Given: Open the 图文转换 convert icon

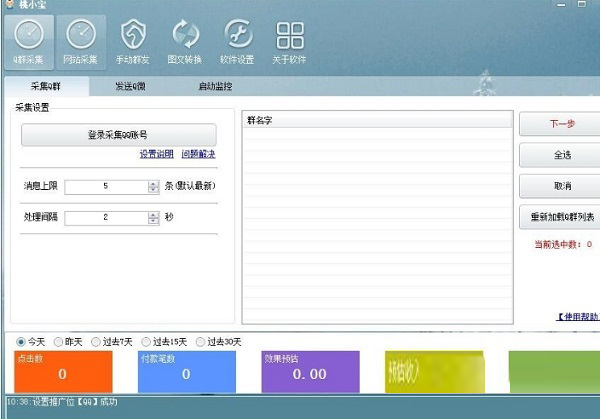Looking at the screenshot, I should (x=185, y=40).
